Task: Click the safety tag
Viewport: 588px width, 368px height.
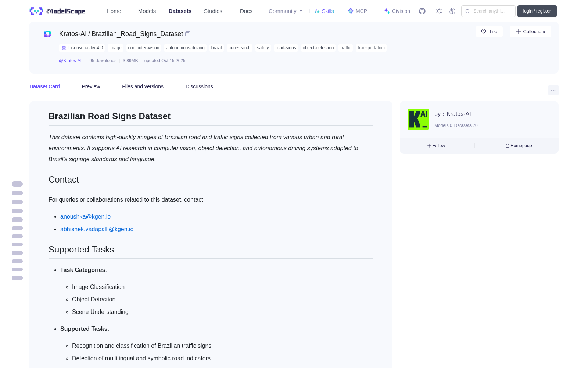Action: [x=263, y=48]
